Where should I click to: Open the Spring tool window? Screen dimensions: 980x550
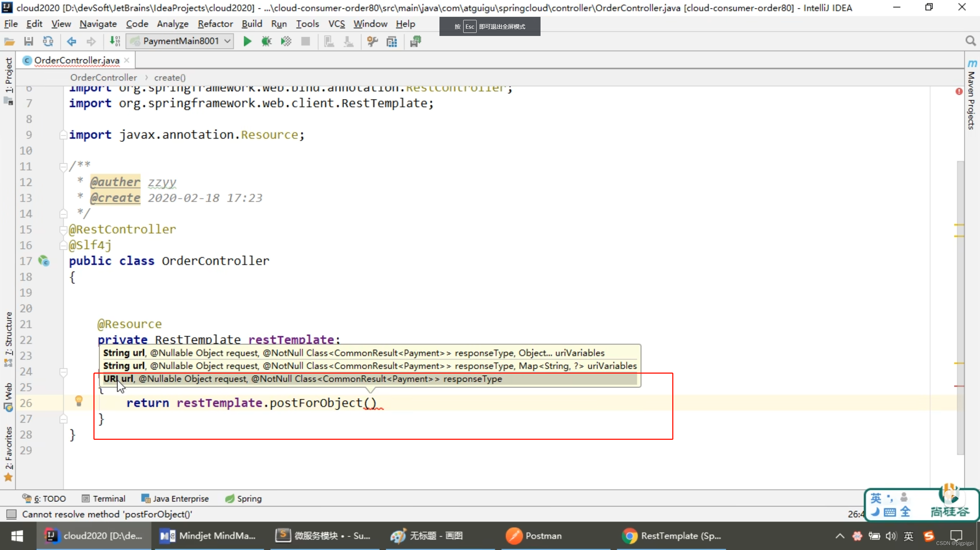click(243, 499)
